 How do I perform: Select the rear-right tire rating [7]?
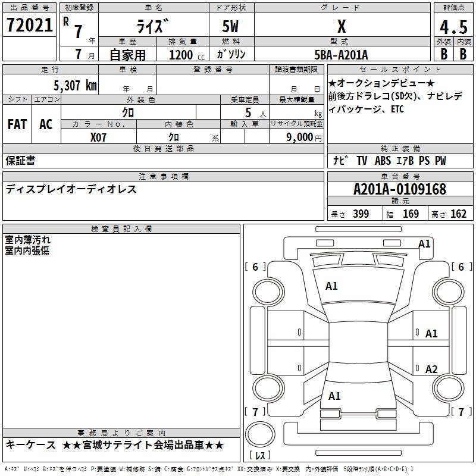(461, 412)
